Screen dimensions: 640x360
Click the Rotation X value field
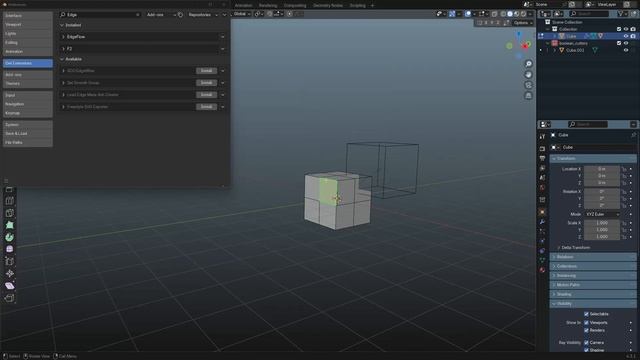tap(602, 191)
